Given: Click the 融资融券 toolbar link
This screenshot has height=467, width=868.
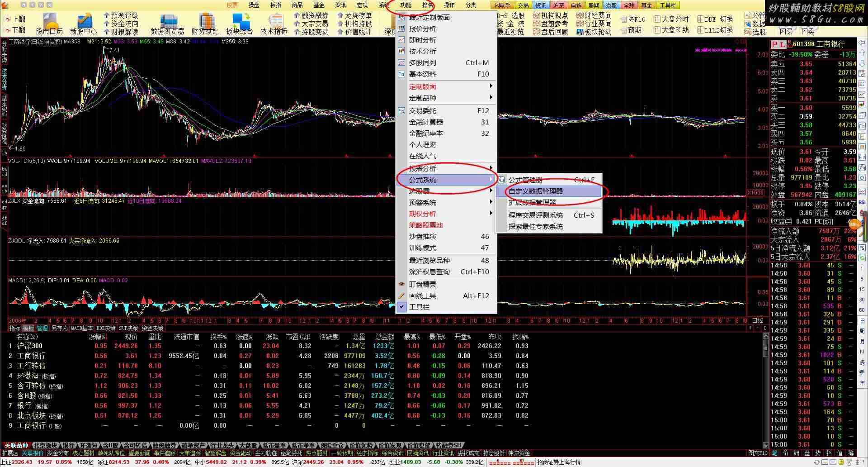Looking at the screenshot, I should tap(314, 15).
